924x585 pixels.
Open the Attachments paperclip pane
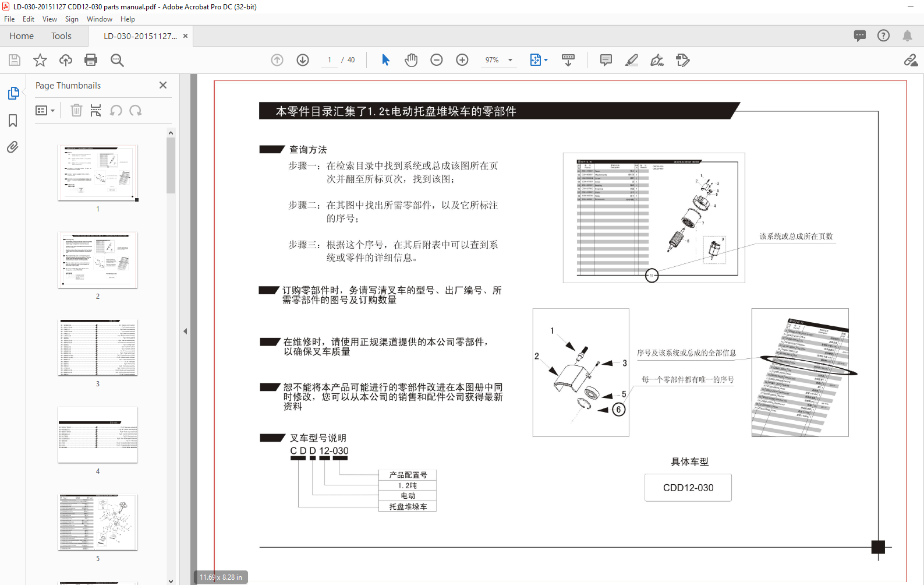pos(13,147)
